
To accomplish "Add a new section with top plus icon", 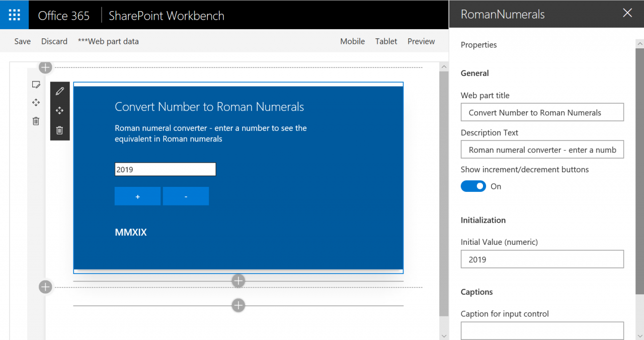I will [45, 67].
